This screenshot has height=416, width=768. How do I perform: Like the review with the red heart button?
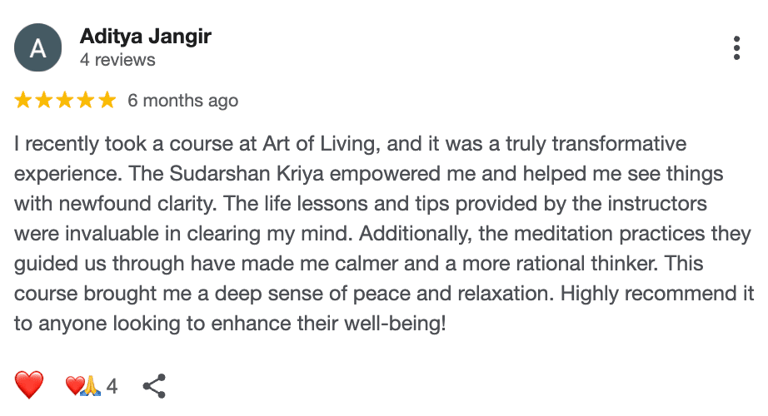(x=29, y=385)
